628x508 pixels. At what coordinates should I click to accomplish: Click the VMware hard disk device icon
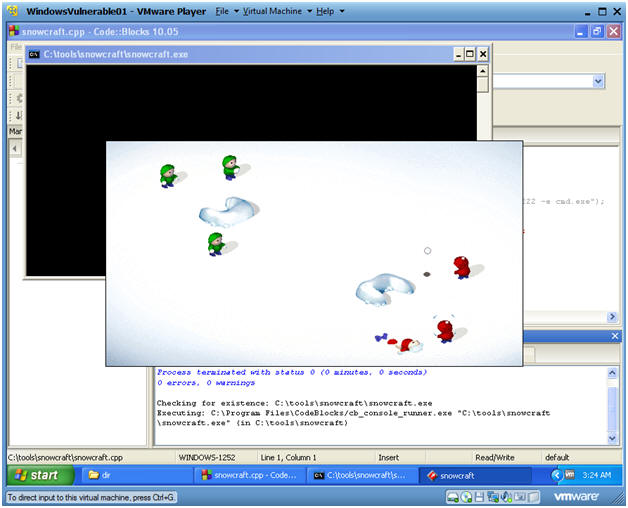point(453,497)
